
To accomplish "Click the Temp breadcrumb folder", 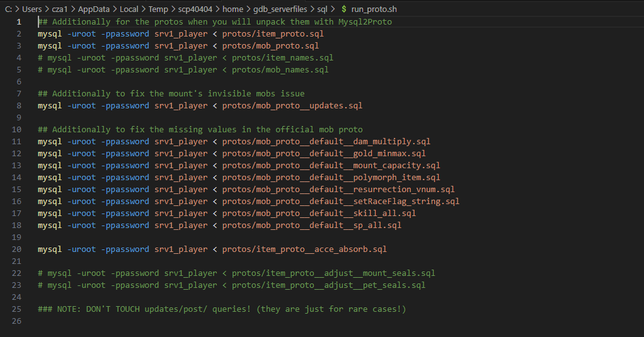I will tap(158, 9).
